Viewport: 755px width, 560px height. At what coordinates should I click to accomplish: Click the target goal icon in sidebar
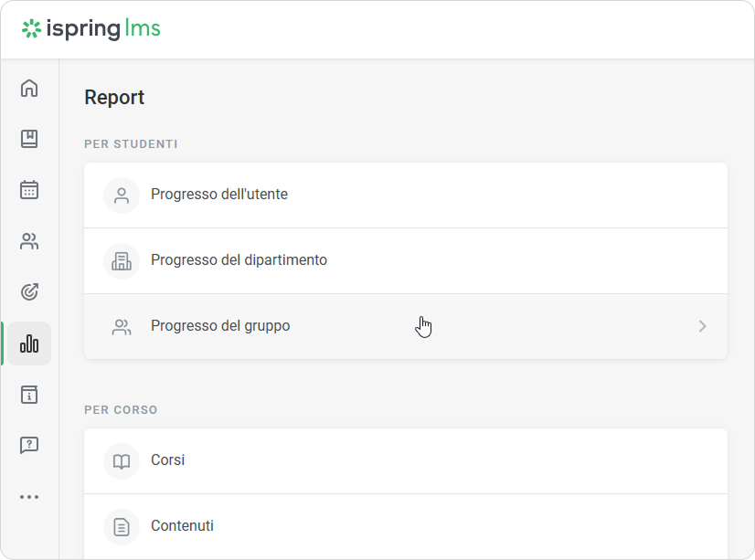click(29, 292)
